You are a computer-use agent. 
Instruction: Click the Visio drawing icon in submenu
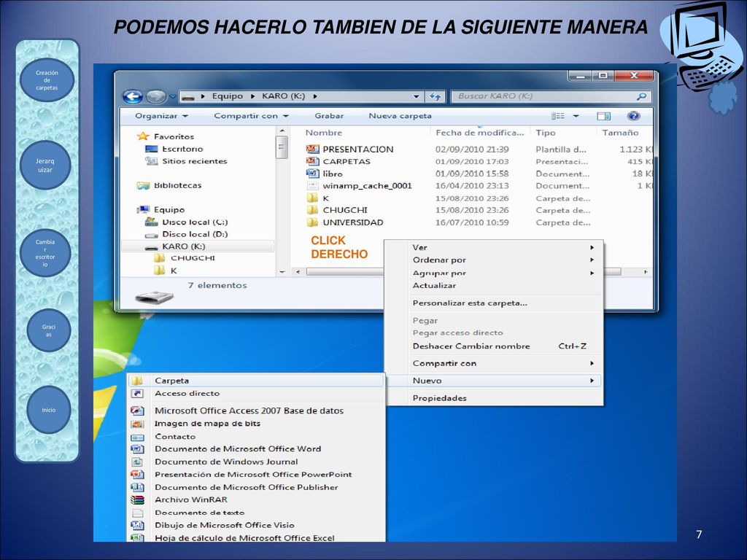(137, 525)
